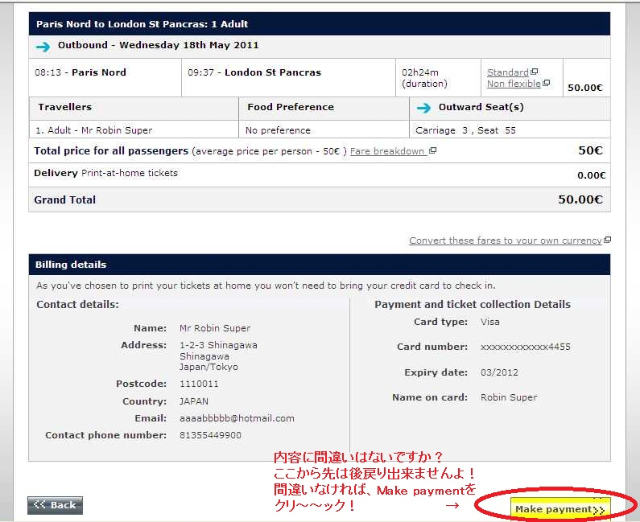Select the Paris Nord to London header bar
The width and height of the screenshot is (640, 522).
tap(319, 23)
